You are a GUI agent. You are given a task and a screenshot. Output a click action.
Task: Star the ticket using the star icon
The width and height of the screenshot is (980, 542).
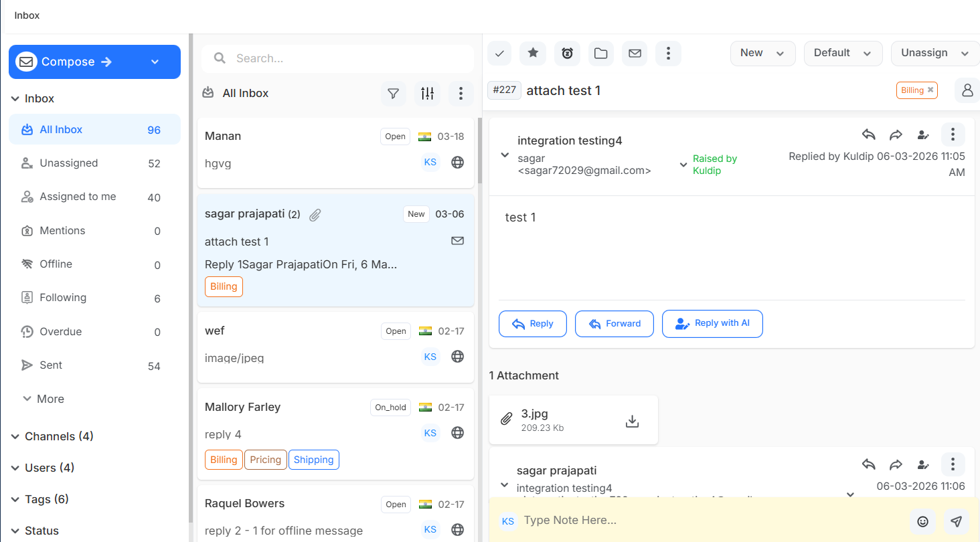point(533,54)
